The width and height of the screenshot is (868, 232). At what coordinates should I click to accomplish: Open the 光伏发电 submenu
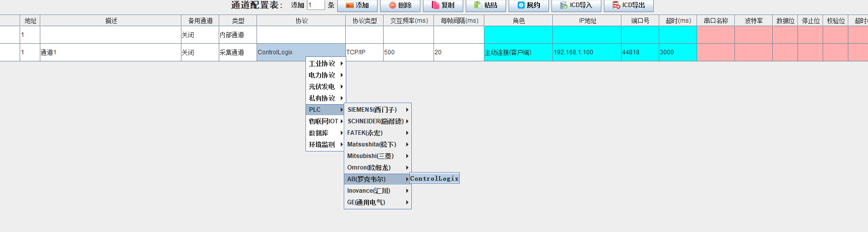tap(326, 87)
